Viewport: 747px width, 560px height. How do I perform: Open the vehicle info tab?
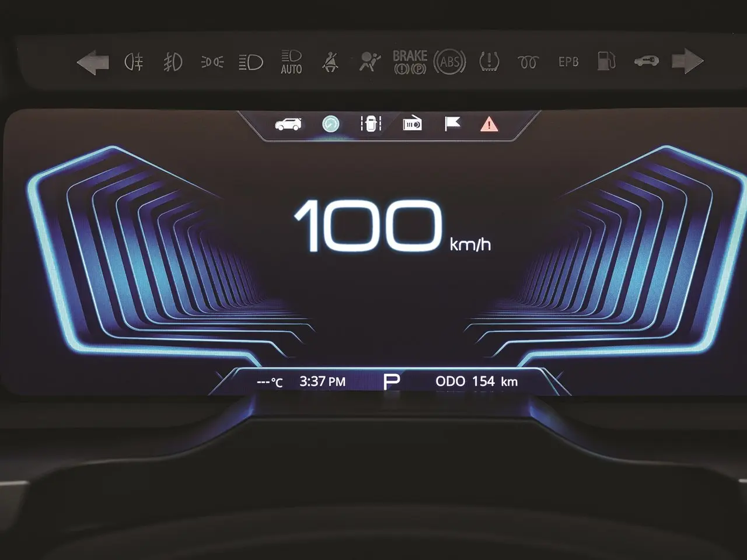point(288,124)
